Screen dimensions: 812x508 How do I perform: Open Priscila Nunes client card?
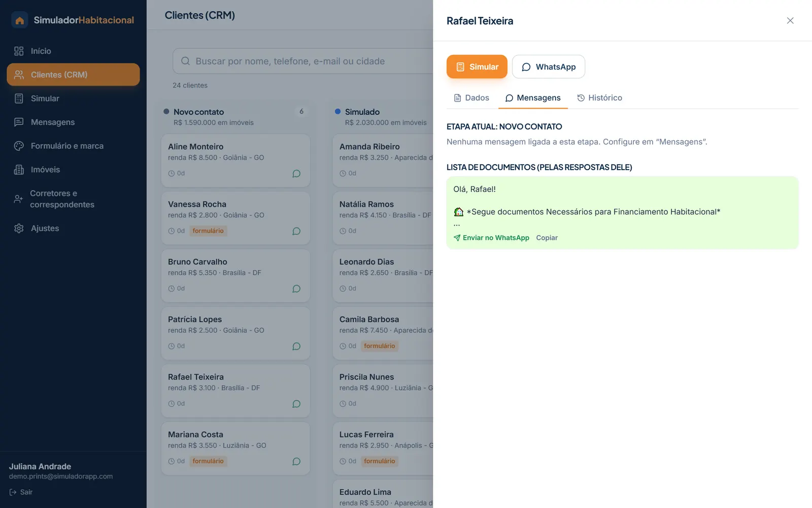point(383,391)
